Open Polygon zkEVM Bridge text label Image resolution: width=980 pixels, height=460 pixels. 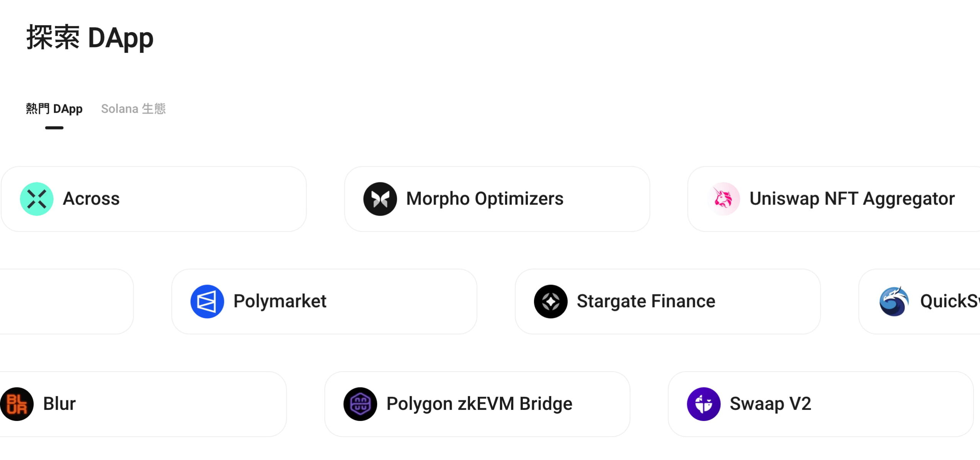click(479, 404)
